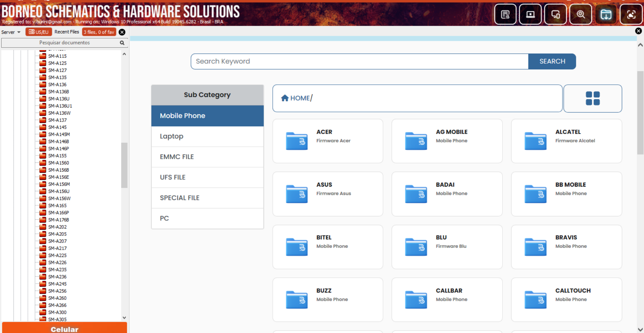Open the BB MOBILE folder

pos(566,194)
